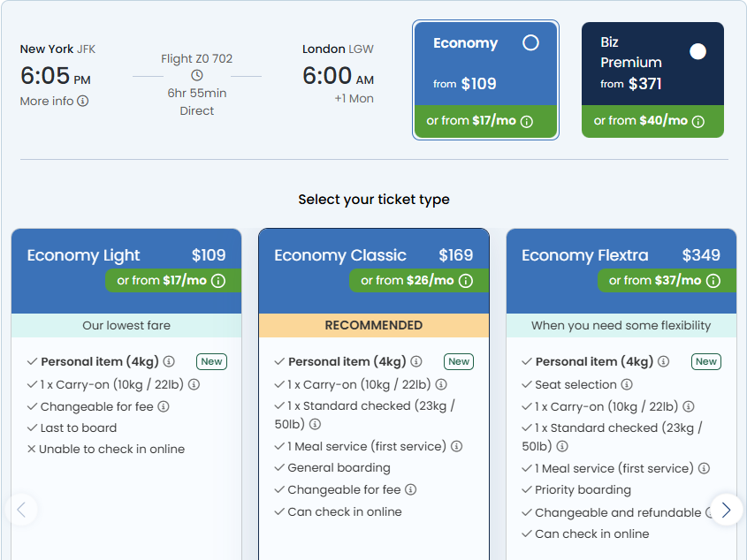Click the New badge in Economy Flextra

click(706, 361)
